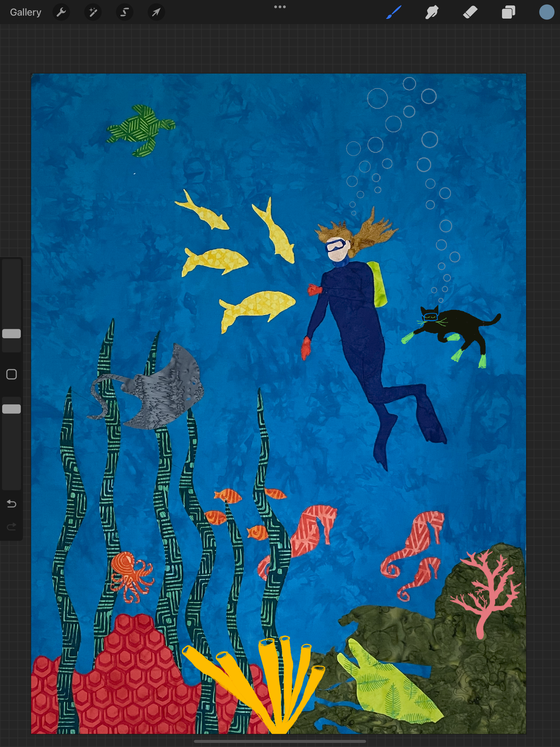This screenshot has width=560, height=747.
Task: Open the Adjustments magic wand menu
Action: click(x=92, y=13)
